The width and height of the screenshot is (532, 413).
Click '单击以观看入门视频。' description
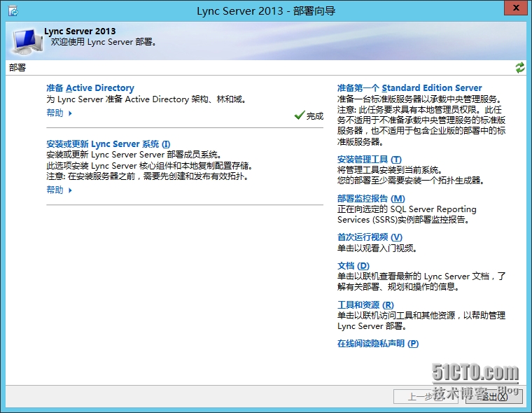(377, 248)
